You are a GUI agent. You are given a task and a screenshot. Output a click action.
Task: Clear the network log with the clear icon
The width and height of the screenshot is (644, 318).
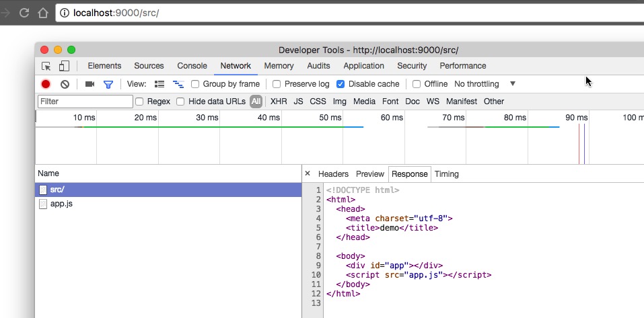65,84
